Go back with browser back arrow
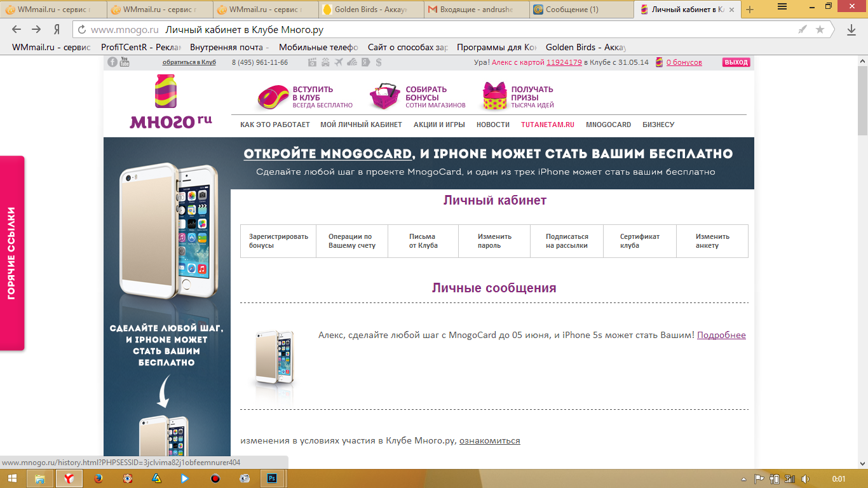 [17, 30]
